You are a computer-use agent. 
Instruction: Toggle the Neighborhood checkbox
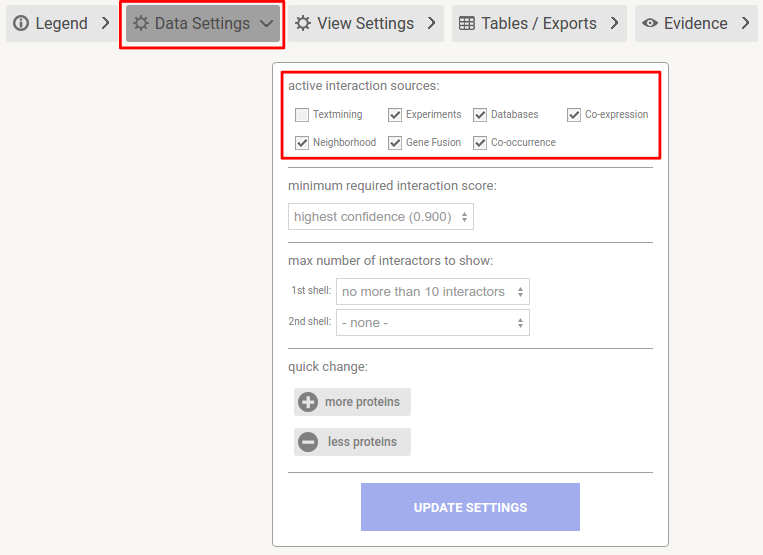(302, 143)
